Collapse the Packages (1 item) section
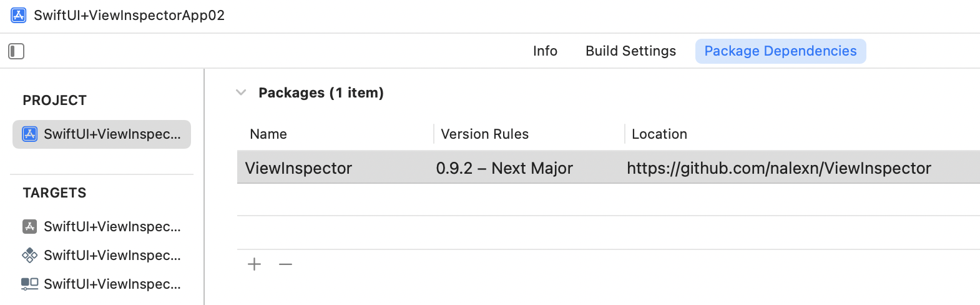This screenshot has width=980, height=305. click(241, 92)
